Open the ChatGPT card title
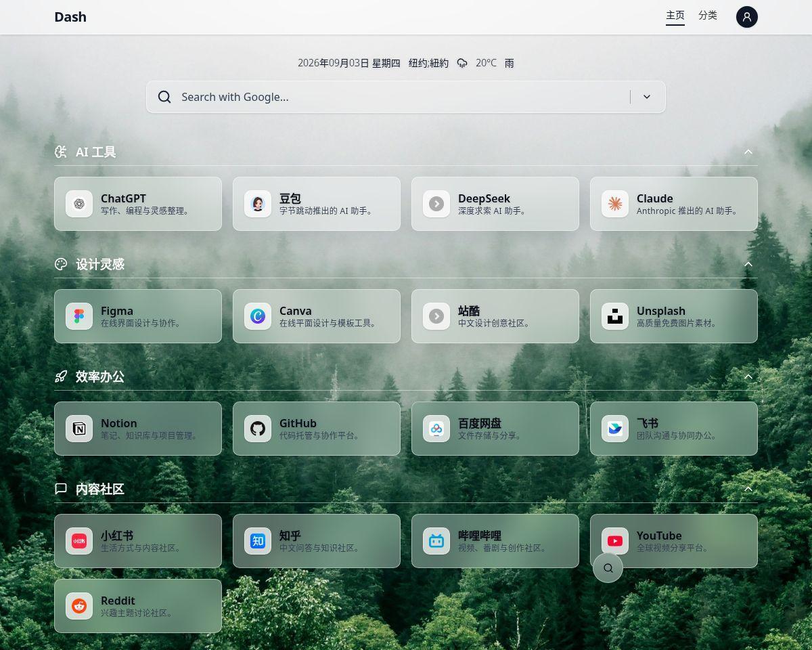This screenshot has height=650, width=812. [123, 198]
